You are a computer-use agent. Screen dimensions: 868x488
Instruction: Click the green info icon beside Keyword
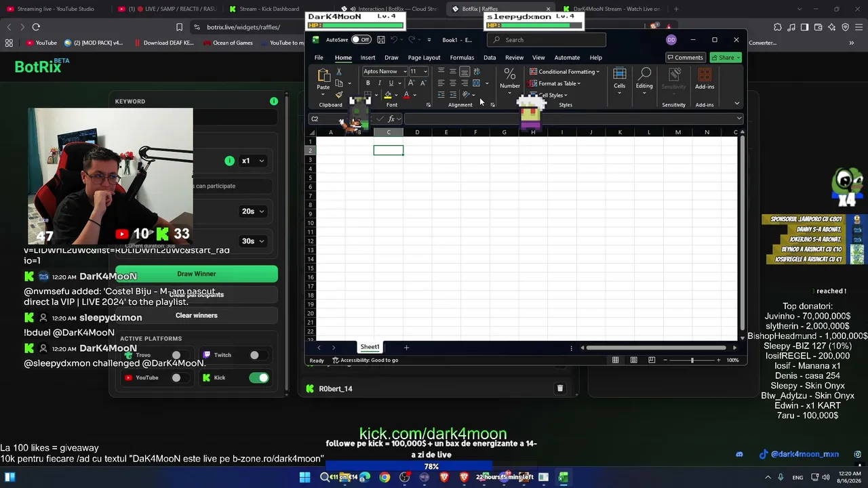click(x=274, y=101)
